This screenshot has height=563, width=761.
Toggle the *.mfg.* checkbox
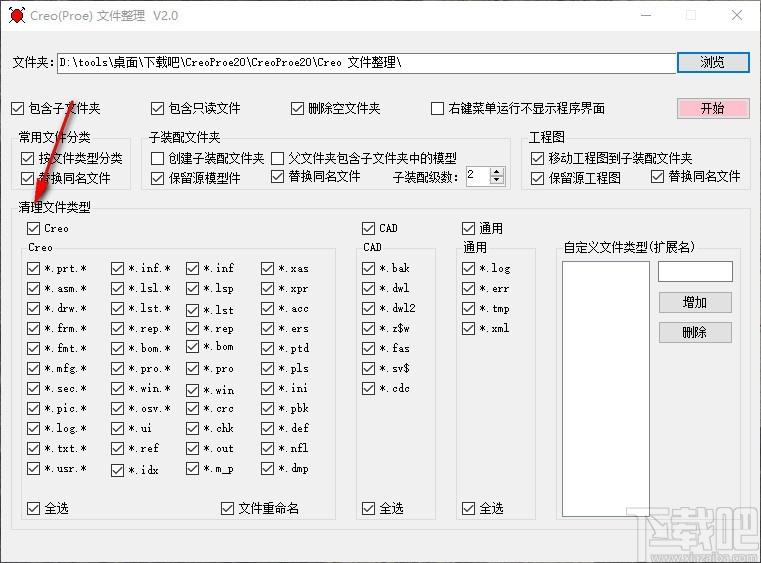point(33,368)
